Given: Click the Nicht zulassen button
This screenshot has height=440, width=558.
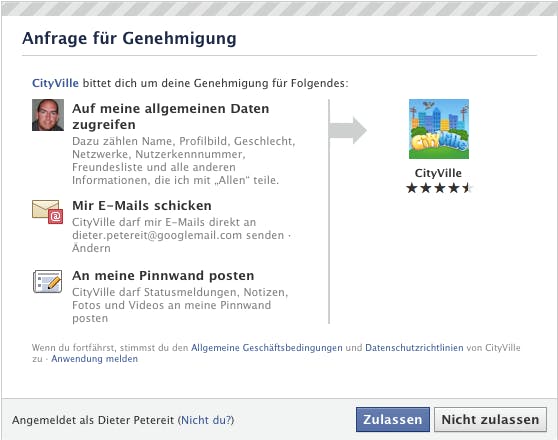Looking at the screenshot, I should coord(490,419).
